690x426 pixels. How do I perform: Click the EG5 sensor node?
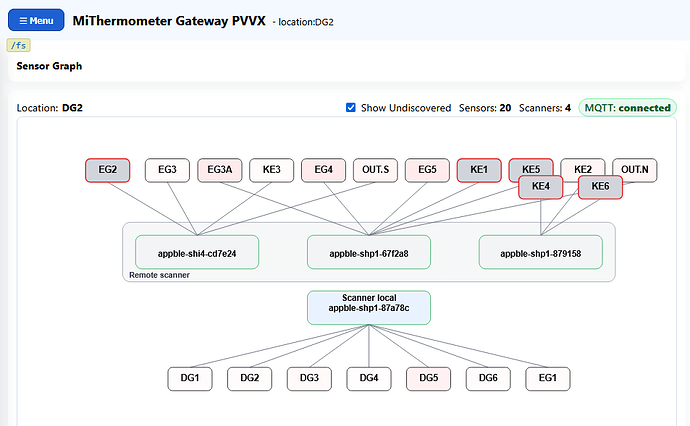tap(427, 170)
